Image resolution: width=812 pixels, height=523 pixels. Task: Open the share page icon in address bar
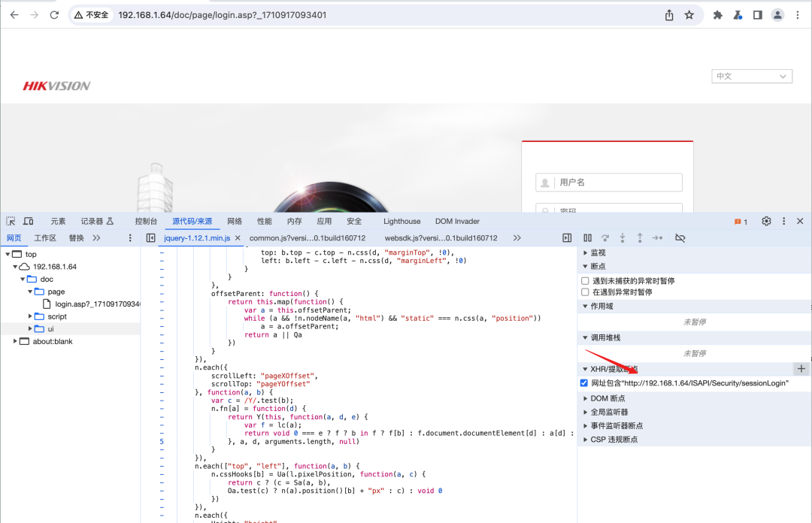(x=669, y=15)
